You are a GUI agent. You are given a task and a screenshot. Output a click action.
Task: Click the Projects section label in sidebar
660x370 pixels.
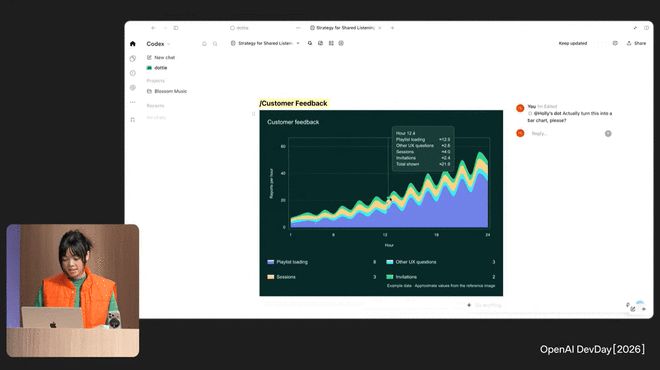pos(155,81)
